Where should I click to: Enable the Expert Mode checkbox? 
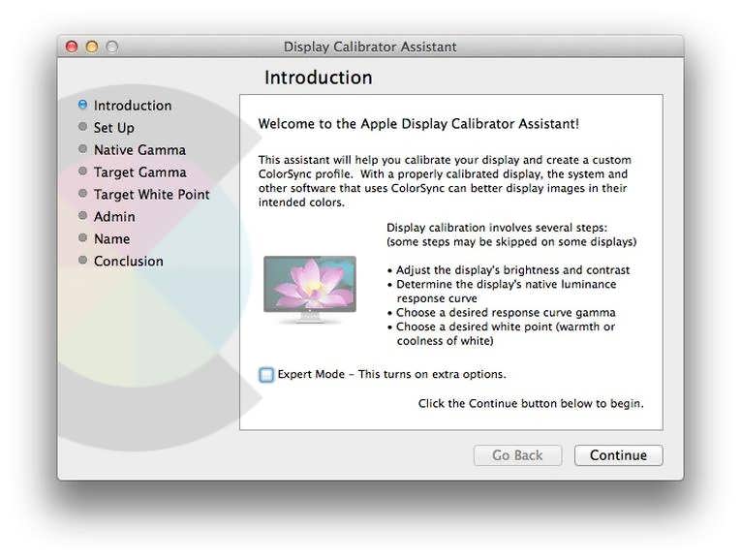[266, 375]
